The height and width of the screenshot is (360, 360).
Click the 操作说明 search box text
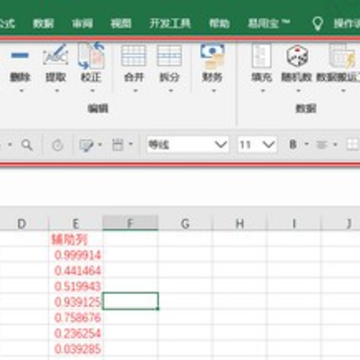point(347,24)
